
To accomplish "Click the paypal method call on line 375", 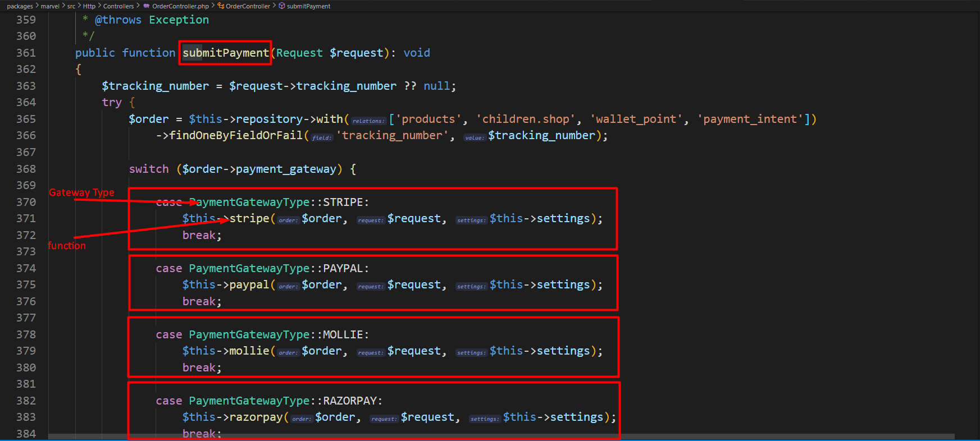I will pyautogui.click(x=249, y=284).
